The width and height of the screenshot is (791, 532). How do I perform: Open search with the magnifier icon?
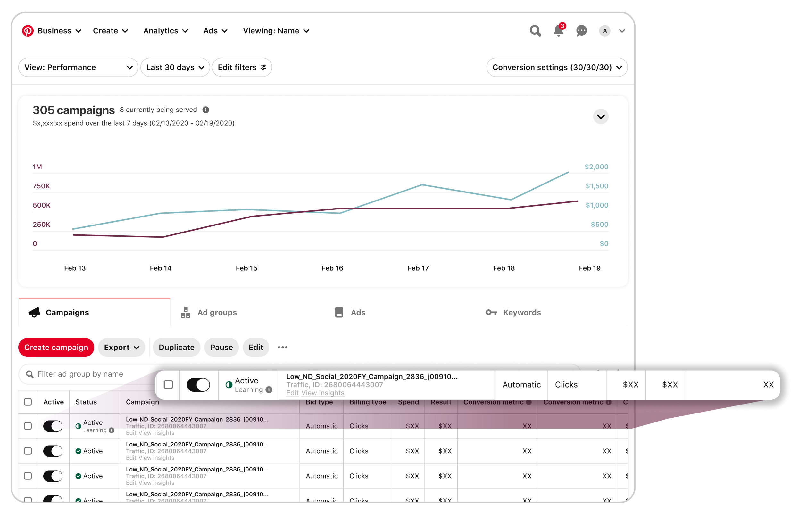(x=535, y=31)
